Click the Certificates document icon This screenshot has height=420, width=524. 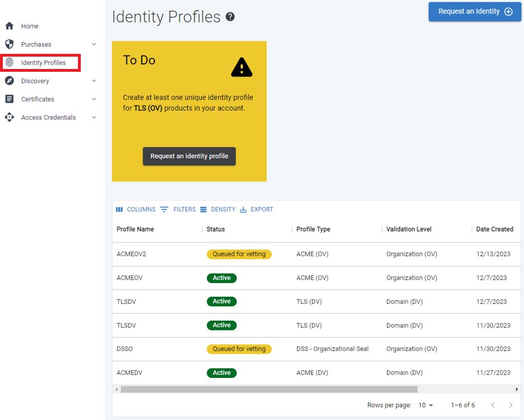[x=9, y=99]
